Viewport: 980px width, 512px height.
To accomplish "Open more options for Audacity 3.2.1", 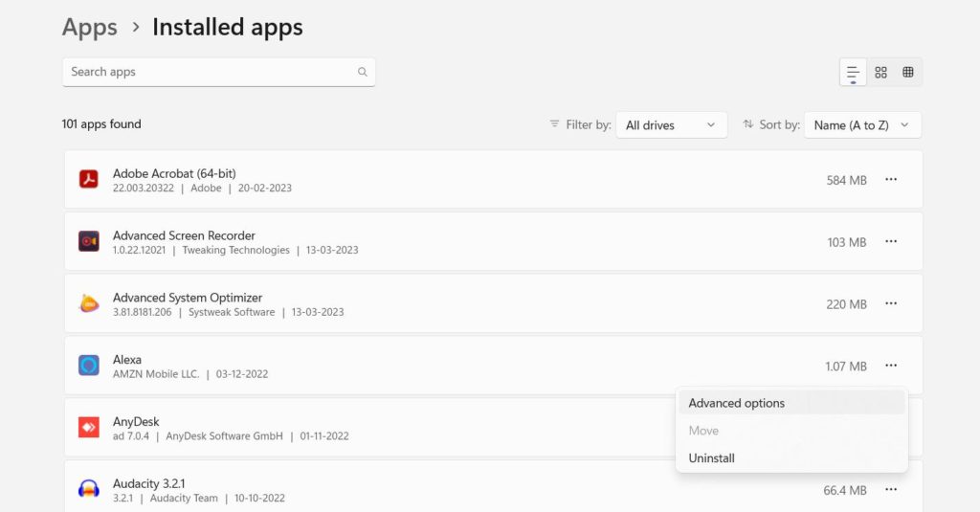I will (891, 490).
